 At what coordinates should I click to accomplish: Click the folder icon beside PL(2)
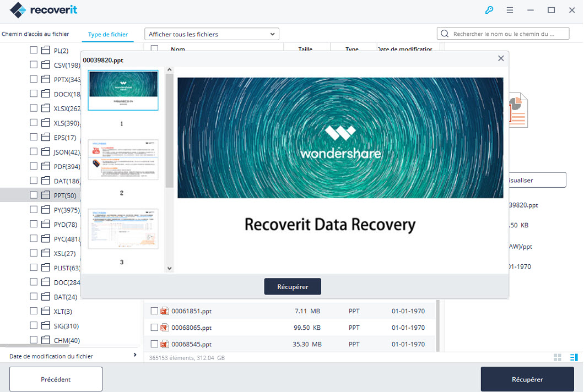click(x=45, y=50)
